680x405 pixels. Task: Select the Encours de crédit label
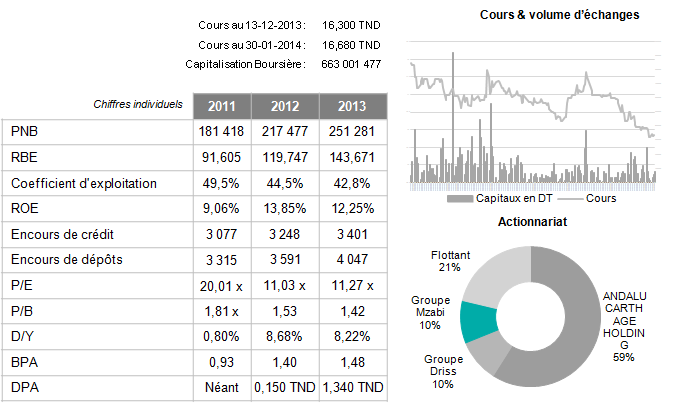click(x=62, y=234)
